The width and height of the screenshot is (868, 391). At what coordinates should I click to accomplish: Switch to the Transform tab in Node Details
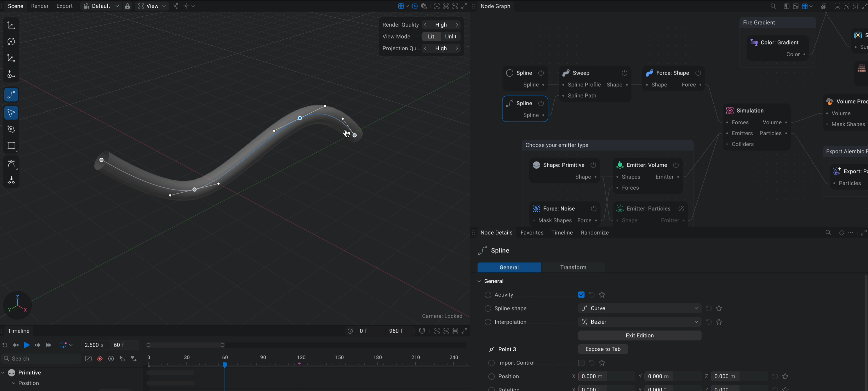click(x=573, y=267)
